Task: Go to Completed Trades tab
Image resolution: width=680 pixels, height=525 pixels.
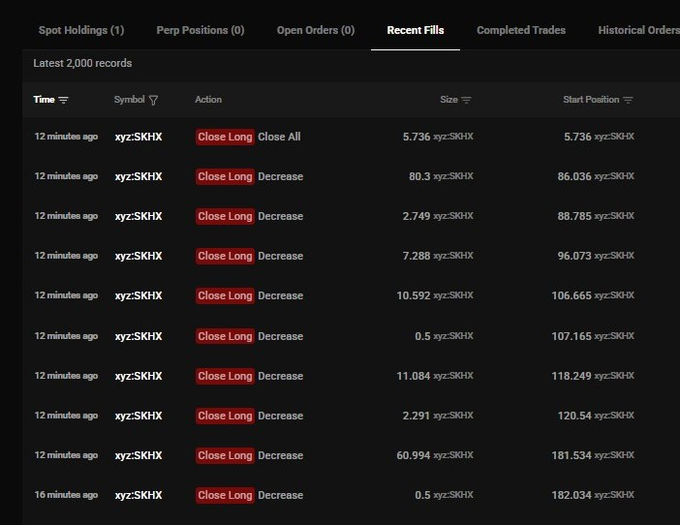Action: (x=521, y=30)
